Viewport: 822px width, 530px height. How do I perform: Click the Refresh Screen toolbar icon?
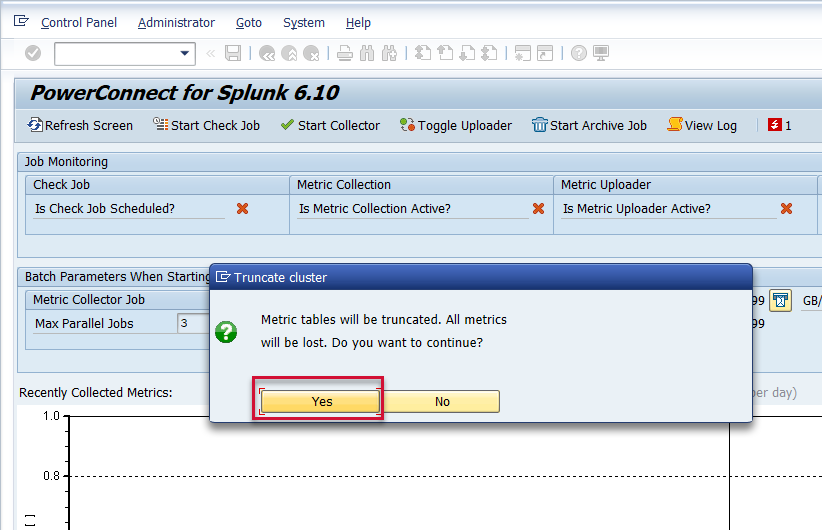pos(36,125)
